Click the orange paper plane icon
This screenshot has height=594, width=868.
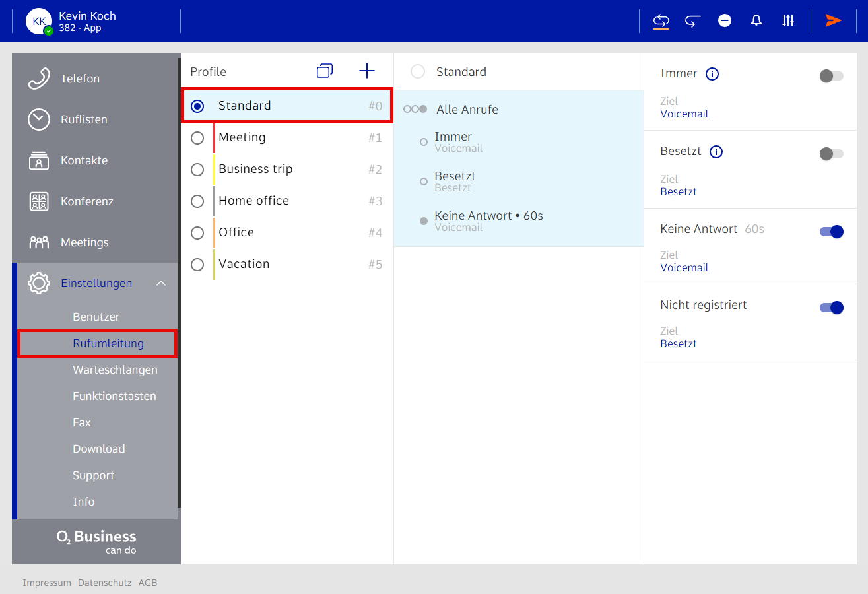[x=833, y=21]
